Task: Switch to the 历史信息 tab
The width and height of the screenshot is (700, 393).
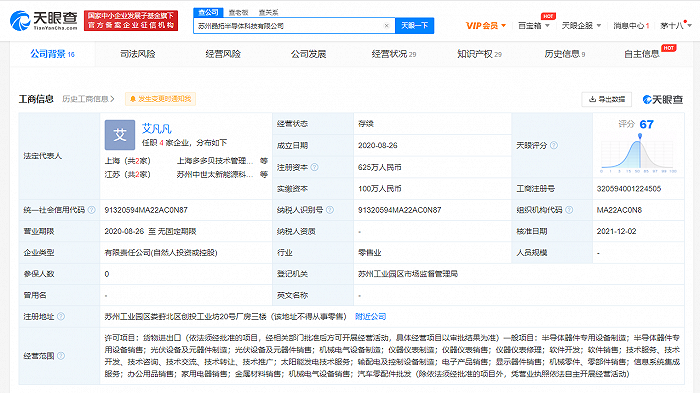Action: click(x=564, y=54)
